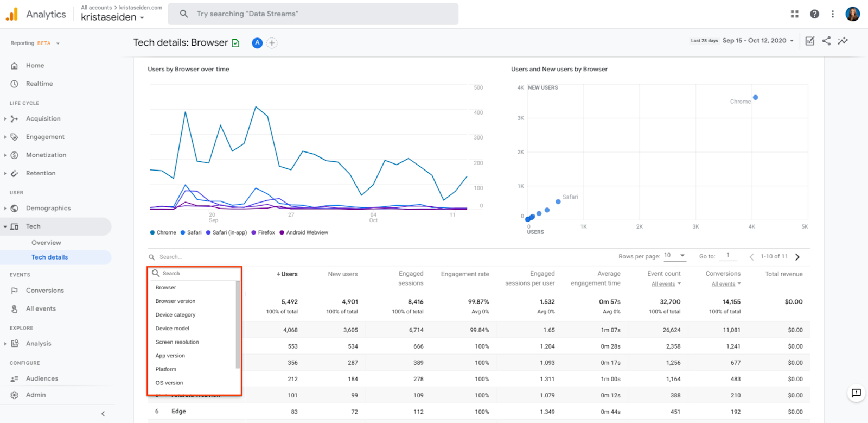Open Conversions All events dropdown
868x423 pixels.
click(726, 284)
